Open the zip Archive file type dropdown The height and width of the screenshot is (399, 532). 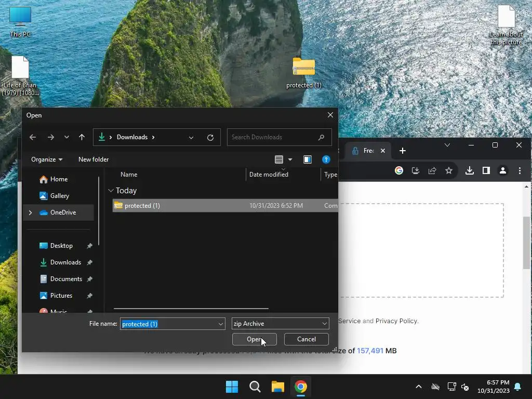[280, 324]
